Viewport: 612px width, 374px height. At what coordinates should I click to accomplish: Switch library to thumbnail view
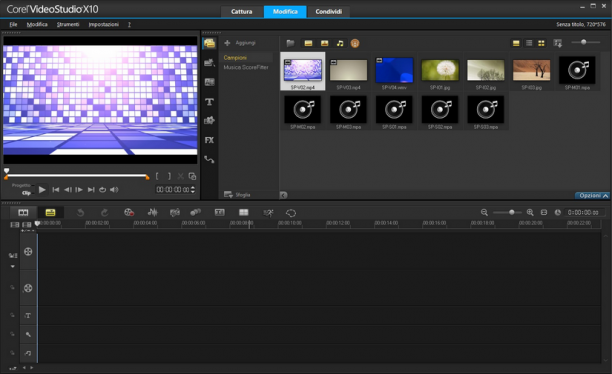coord(541,43)
